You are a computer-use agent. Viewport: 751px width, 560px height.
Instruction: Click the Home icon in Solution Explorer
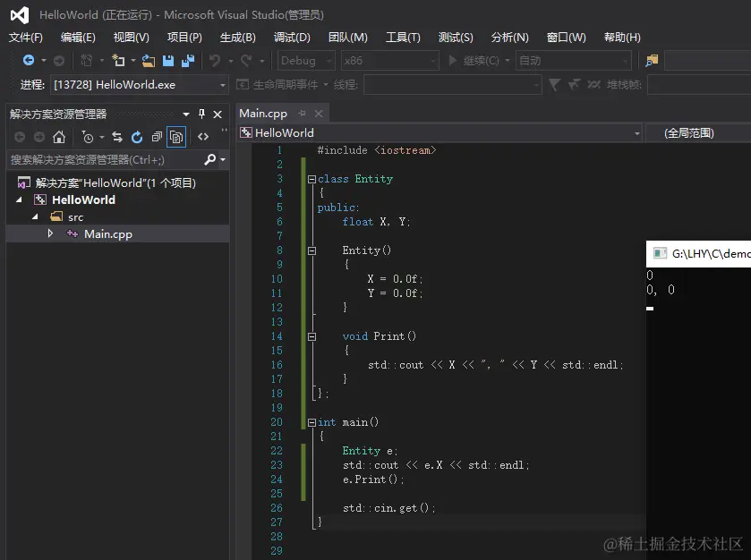[x=59, y=137]
